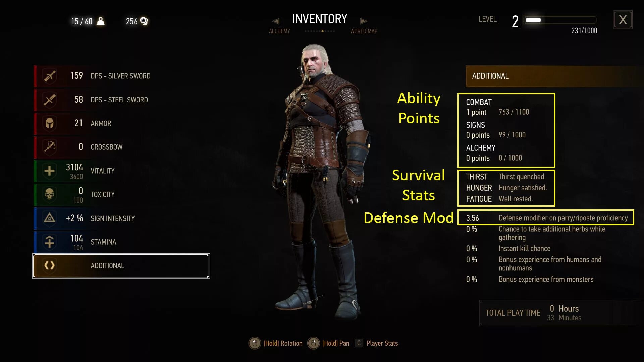Click the crossbow stat icon

coord(50,147)
